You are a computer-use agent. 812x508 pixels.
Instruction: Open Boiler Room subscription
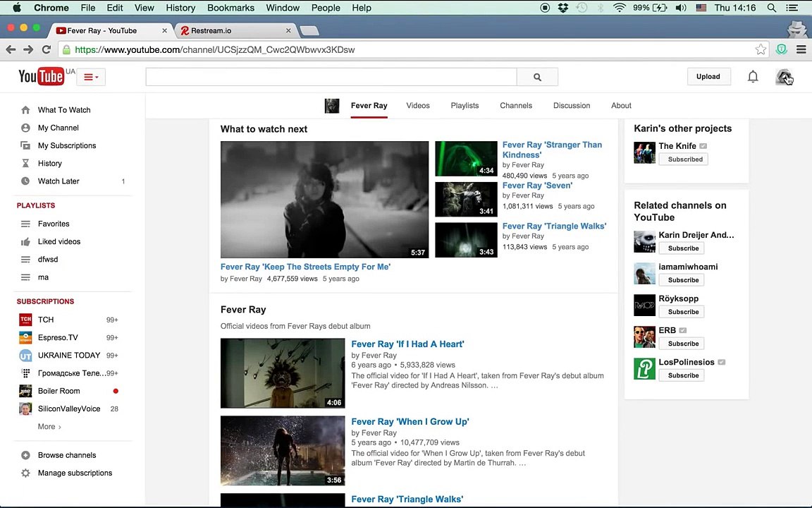click(59, 391)
